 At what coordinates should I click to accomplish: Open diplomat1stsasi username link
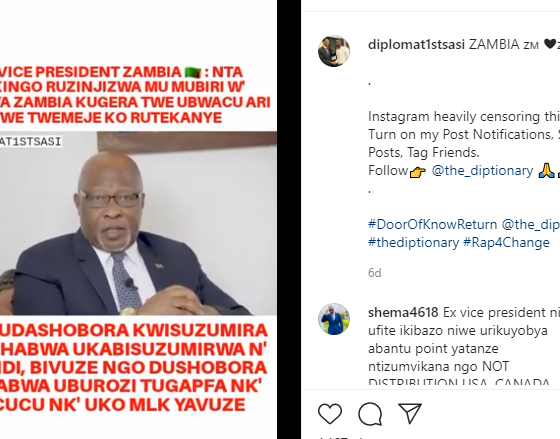[x=416, y=45]
